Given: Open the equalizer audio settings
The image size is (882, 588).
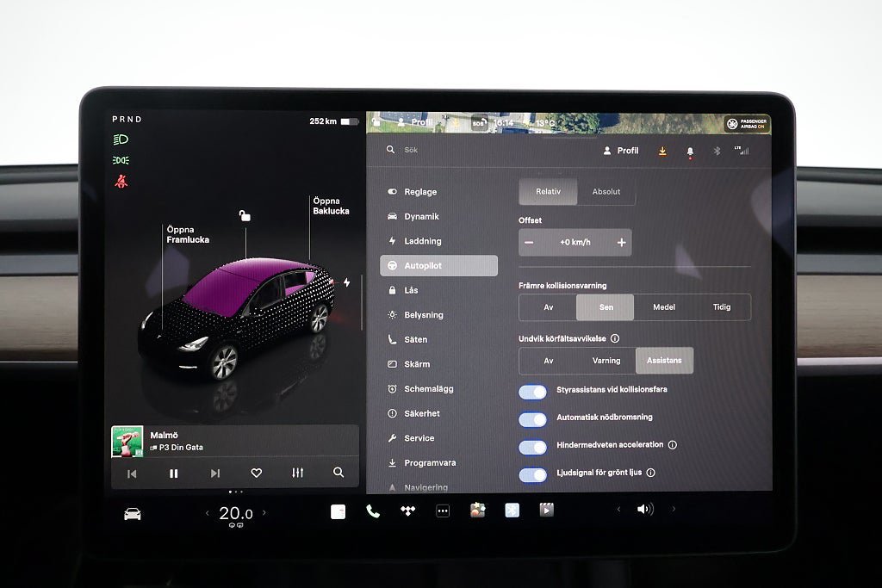Looking at the screenshot, I should click(x=298, y=473).
